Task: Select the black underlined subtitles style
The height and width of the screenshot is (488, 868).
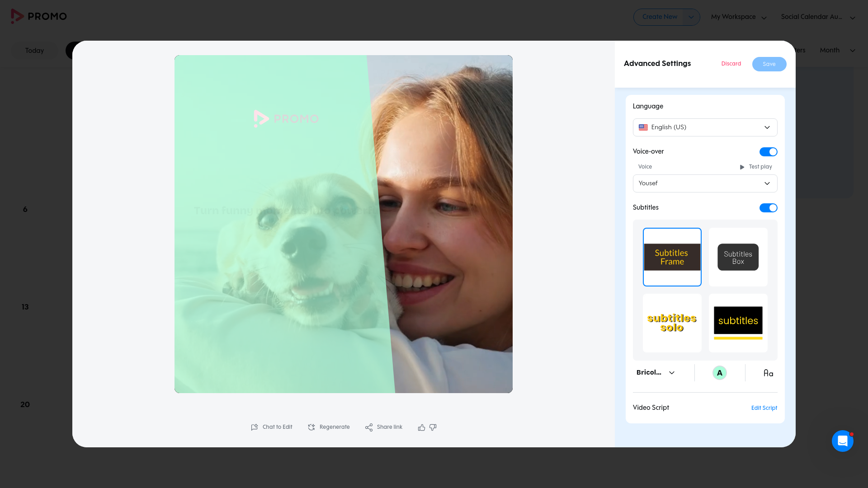Action: pos(738,323)
